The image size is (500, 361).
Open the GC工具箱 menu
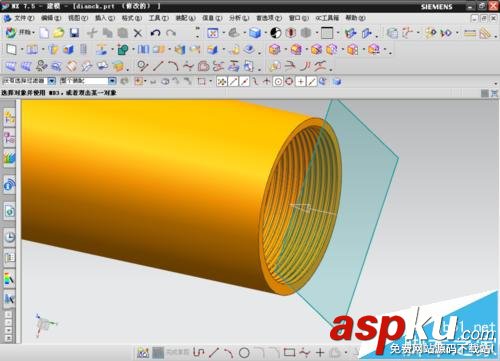tap(327, 18)
